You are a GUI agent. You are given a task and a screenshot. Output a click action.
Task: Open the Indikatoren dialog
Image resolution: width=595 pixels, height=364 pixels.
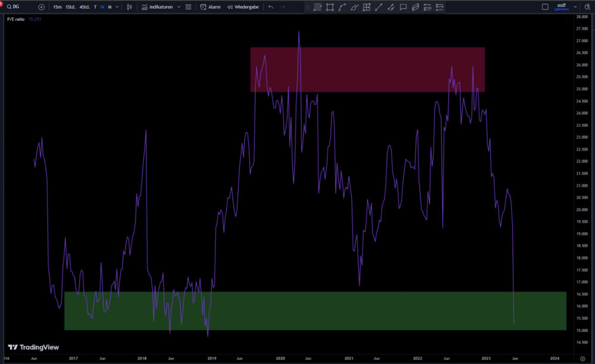pos(157,7)
